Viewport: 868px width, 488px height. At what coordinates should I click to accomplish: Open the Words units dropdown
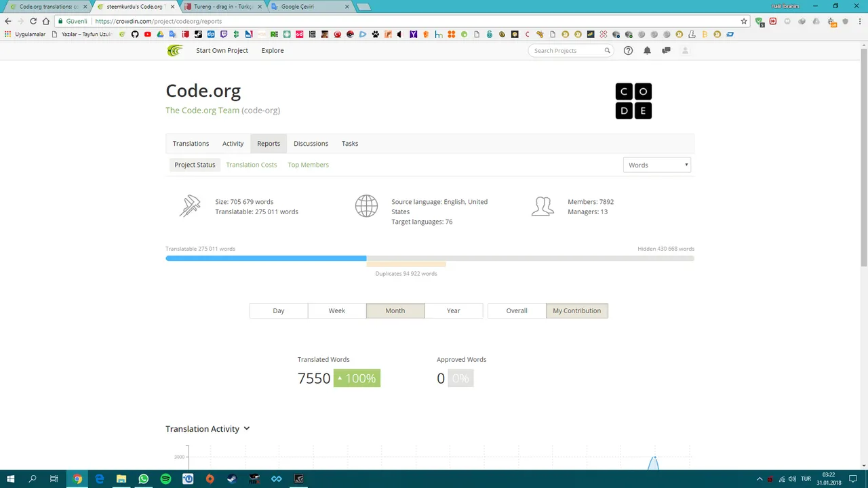click(x=656, y=165)
